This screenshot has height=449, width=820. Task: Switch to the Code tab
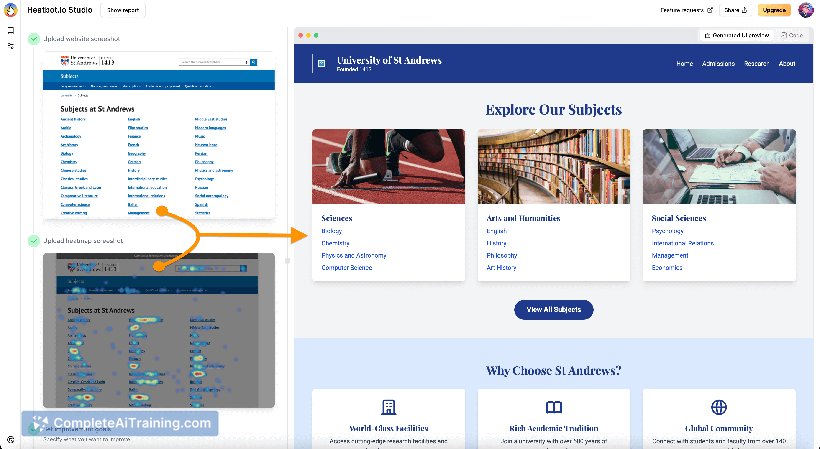(x=792, y=35)
